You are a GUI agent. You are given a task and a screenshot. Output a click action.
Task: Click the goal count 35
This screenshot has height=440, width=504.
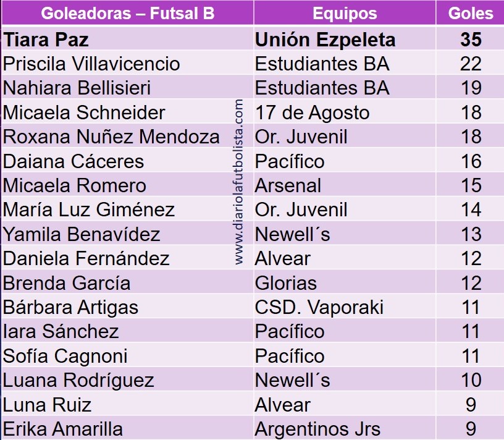[471, 40]
